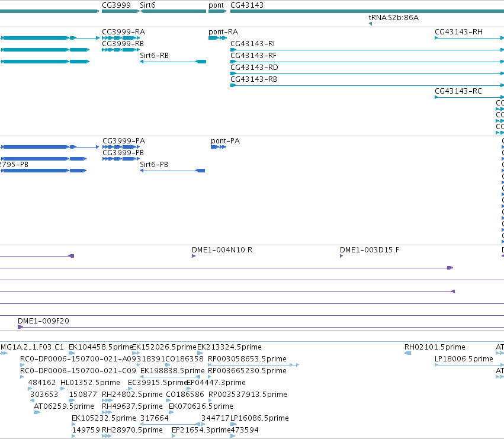This screenshot has width=504, height=439.
Task: Select the CG43143-RD transcript label
Action: coord(254,68)
